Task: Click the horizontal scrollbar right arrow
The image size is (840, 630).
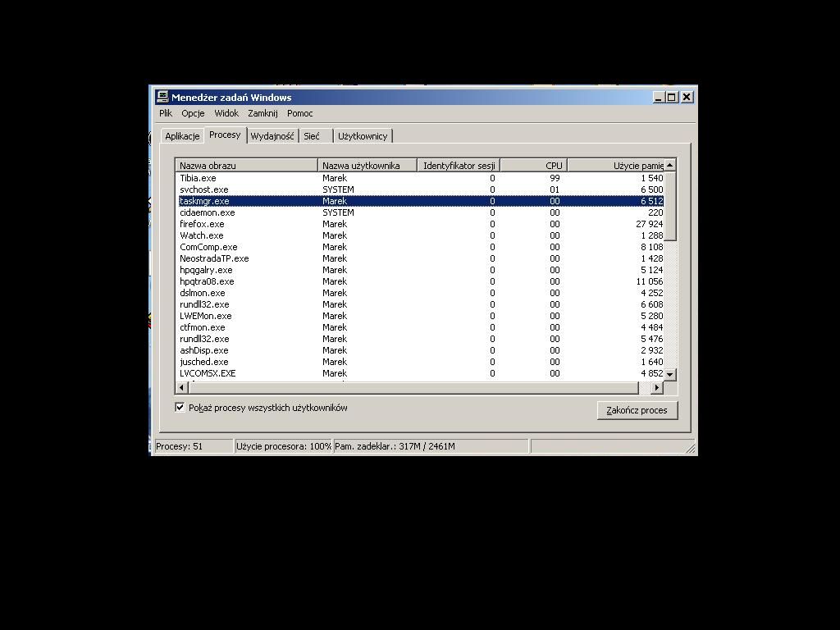Action: tap(657, 387)
